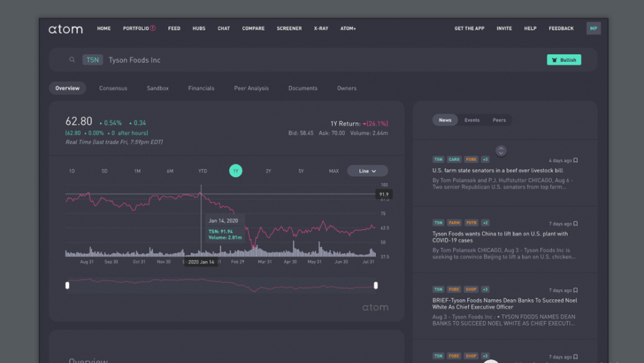The height and width of the screenshot is (363, 644).
Task: Open the Owners tab
Action: click(346, 88)
